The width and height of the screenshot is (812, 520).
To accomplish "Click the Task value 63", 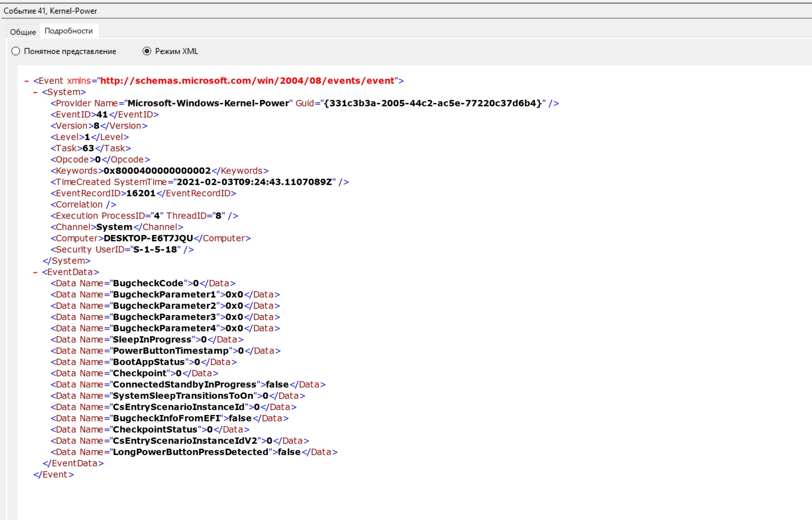I will [x=88, y=148].
